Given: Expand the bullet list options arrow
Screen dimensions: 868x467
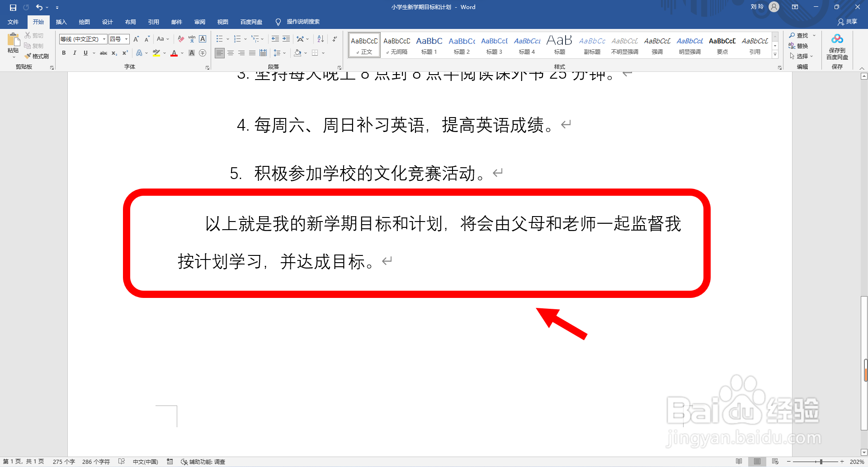Looking at the screenshot, I should tap(227, 39).
